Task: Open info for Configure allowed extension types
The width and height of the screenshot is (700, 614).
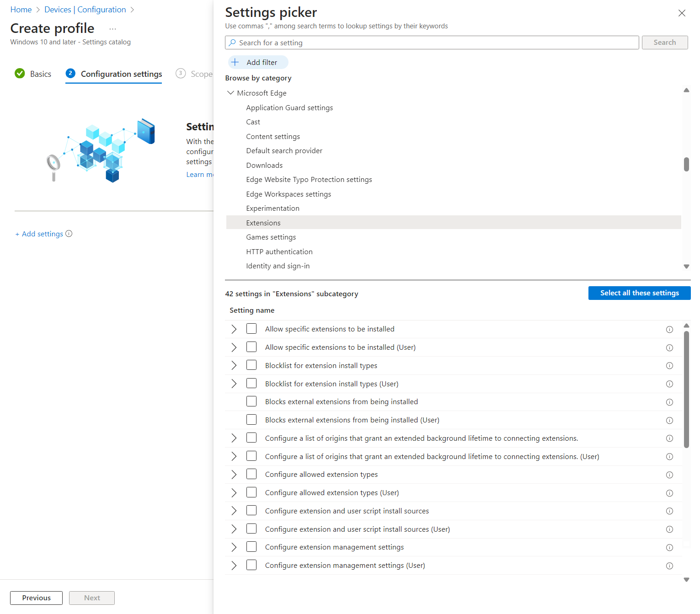Action: pyautogui.click(x=669, y=475)
